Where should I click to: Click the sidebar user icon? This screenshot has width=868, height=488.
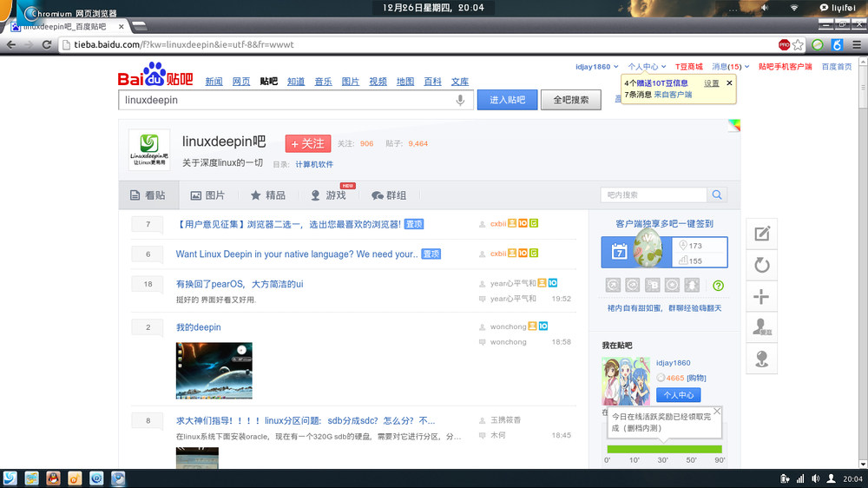point(762,328)
